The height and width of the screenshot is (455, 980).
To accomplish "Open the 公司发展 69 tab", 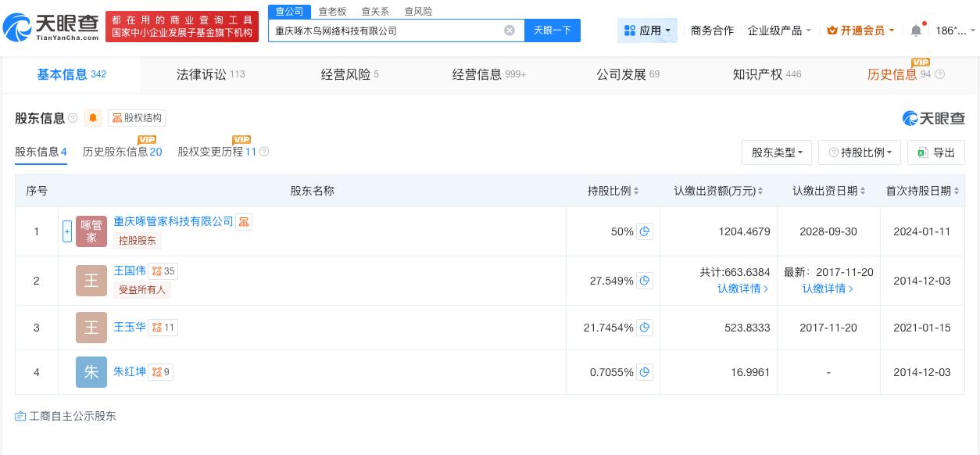I will [x=628, y=74].
